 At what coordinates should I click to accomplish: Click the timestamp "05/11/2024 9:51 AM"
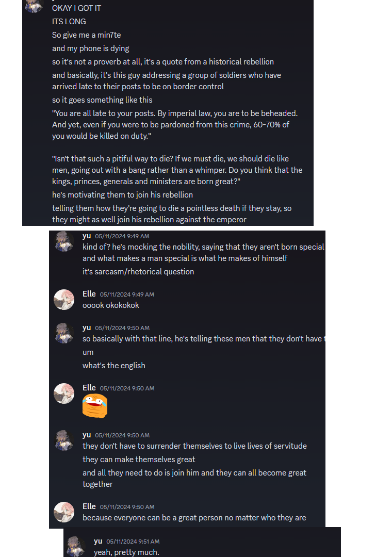tap(133, 542)
